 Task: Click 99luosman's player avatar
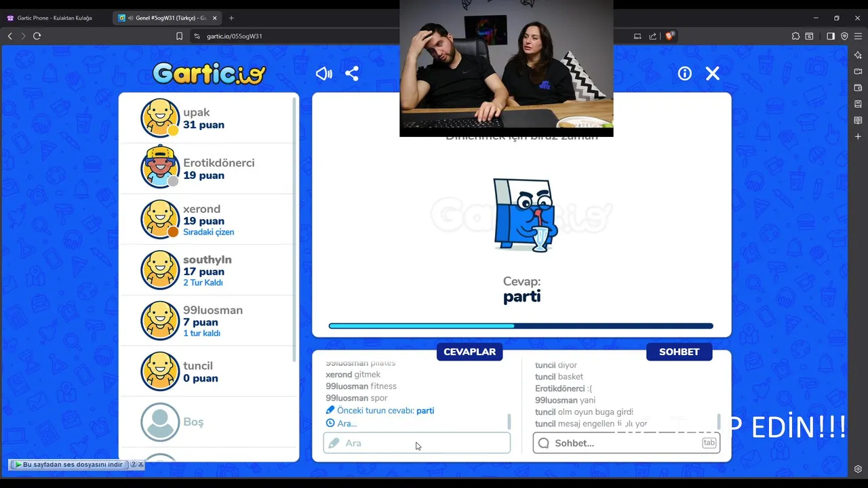pyautogui.click(x=160, y=321)
